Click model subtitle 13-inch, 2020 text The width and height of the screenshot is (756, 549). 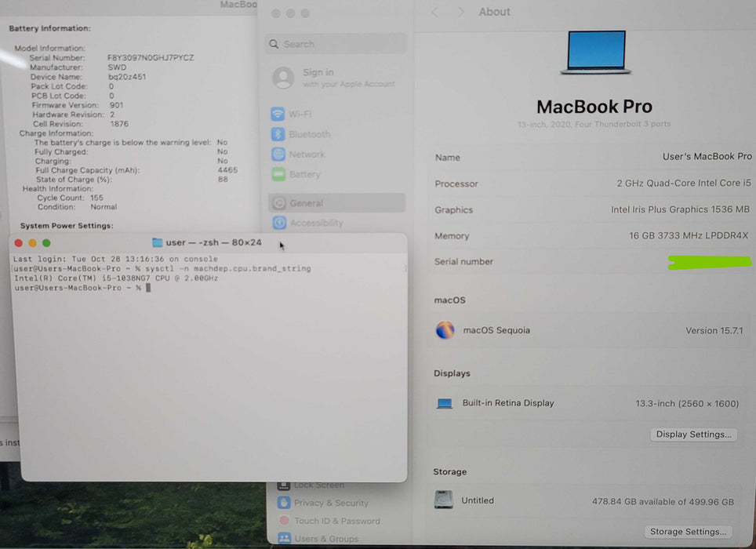[594, 124]
